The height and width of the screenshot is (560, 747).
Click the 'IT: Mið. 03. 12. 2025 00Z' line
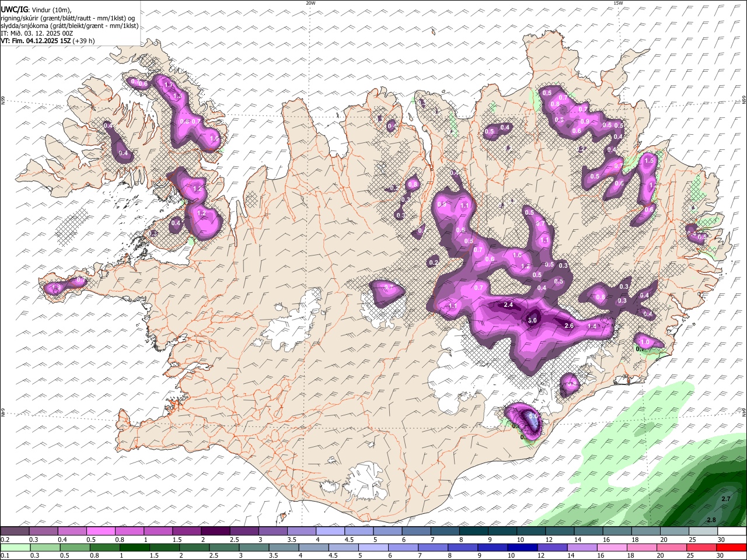(37, 33)
